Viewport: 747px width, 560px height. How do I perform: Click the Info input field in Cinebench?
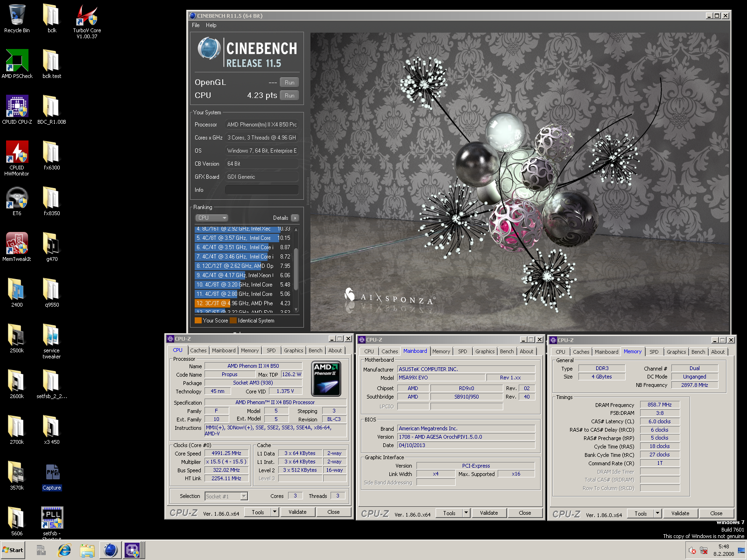click(x=262, y=190)
